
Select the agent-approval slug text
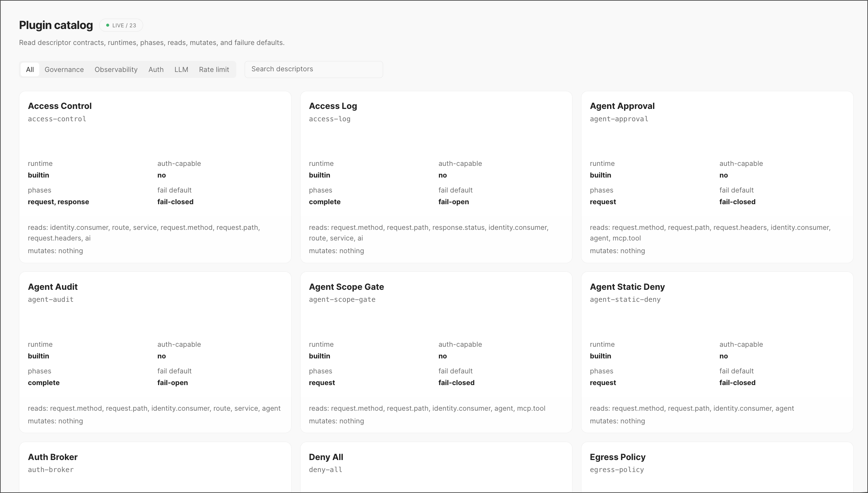[x=619, y=119]
